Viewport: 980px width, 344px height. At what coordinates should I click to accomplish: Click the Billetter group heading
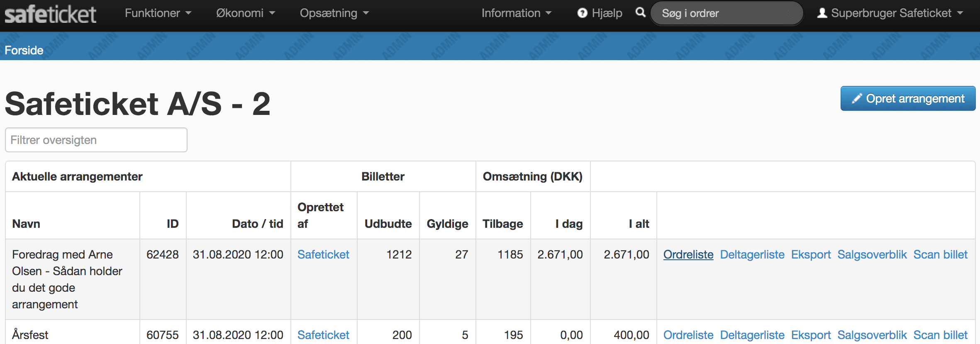[x=383, y=176]
